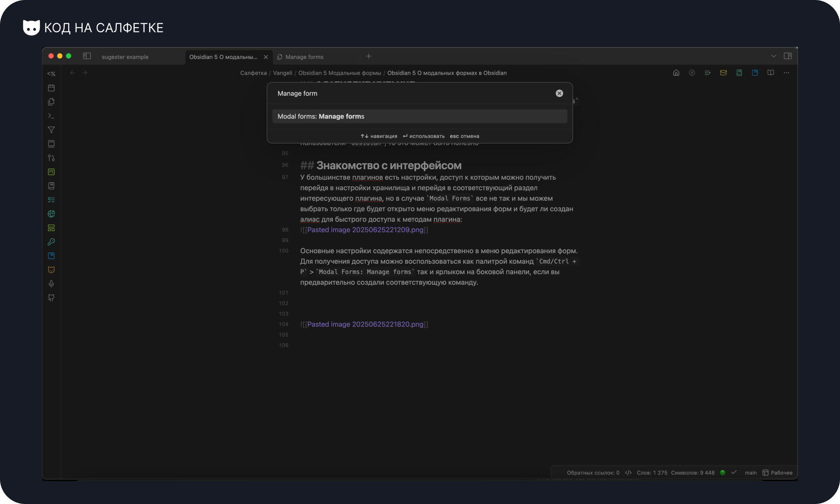Open the slides gallery ribbon icon

[51, 144]
